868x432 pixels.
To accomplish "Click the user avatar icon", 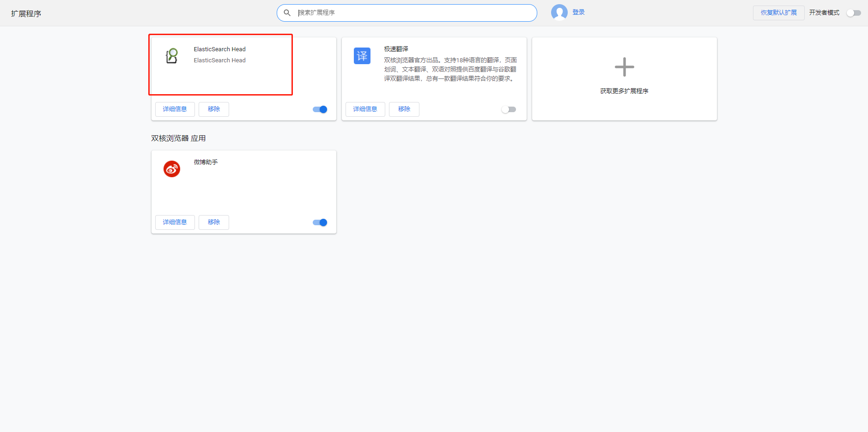I will [x=559, y=12].
